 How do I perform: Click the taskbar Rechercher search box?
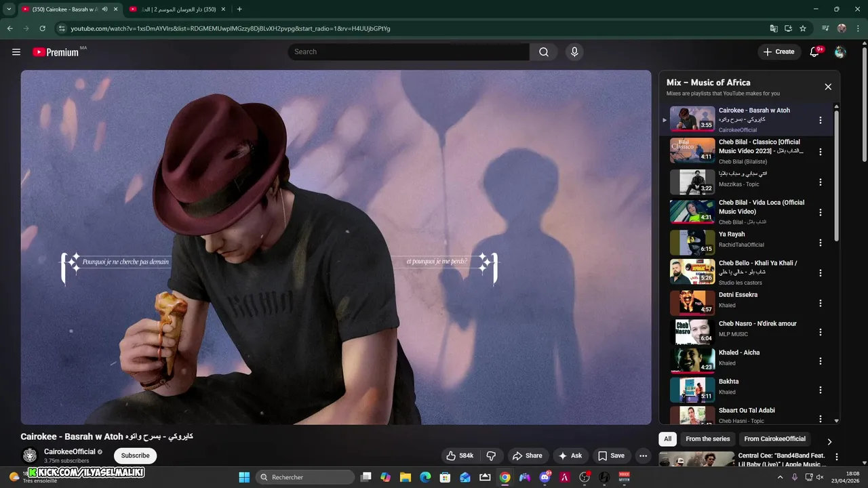[x=305, y=477]
